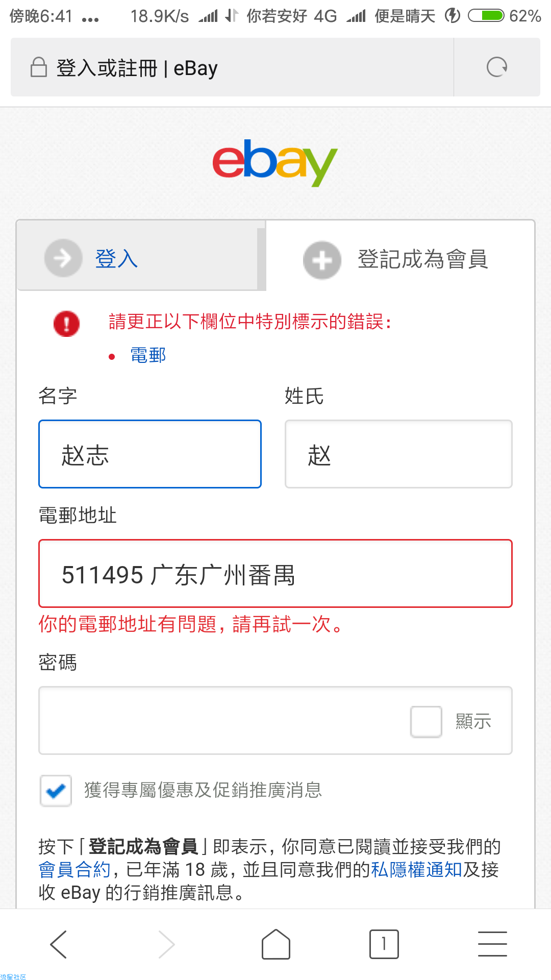This screenshot has height=980, width=551.
Task: Tap the browser reload icon
Action: pos(497,67)
